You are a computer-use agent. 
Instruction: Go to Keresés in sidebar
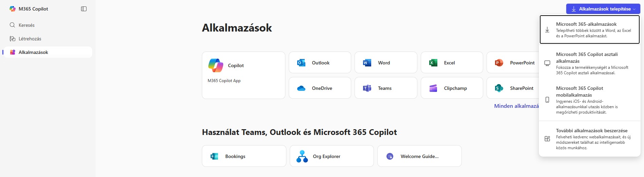click(x=26, y=25)
